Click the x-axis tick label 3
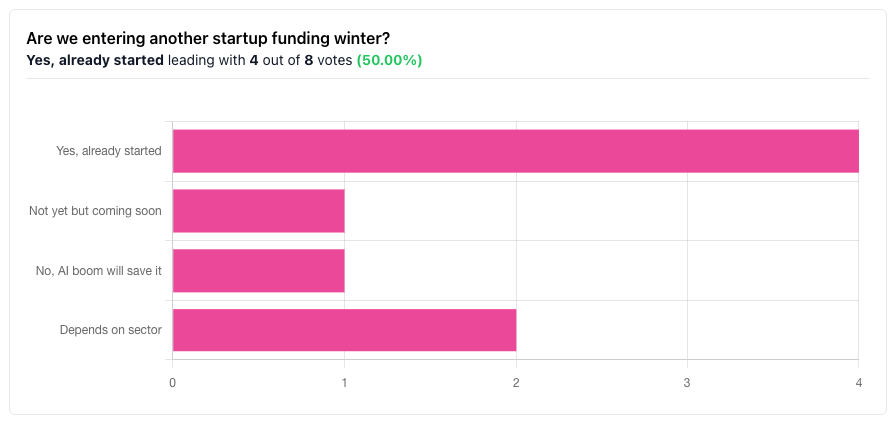Viewport: 894px width, 427px height. [x=687, y=384]
